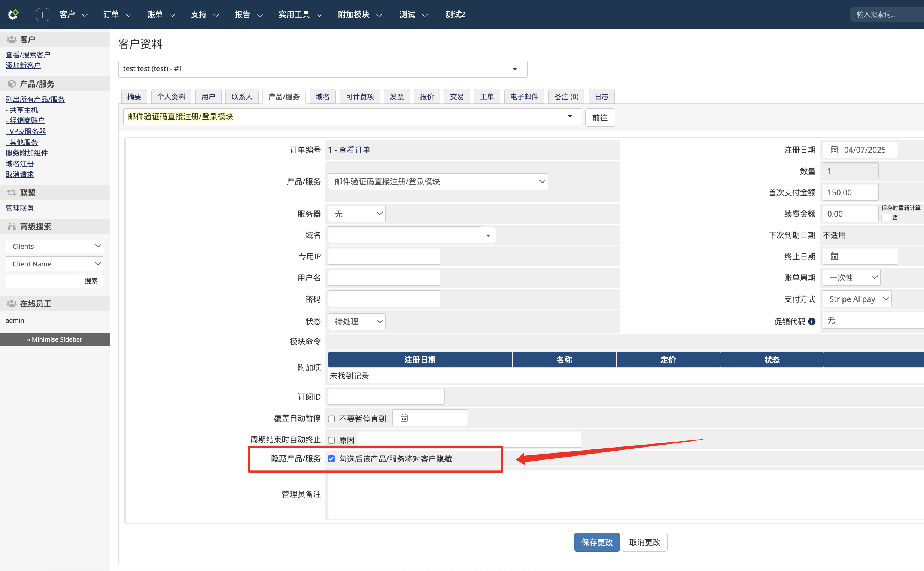This screenshot has height=571, width=924.
Task: Click the 促销代码 info icon
Action: pyautogui.click(x=811, y=321)
